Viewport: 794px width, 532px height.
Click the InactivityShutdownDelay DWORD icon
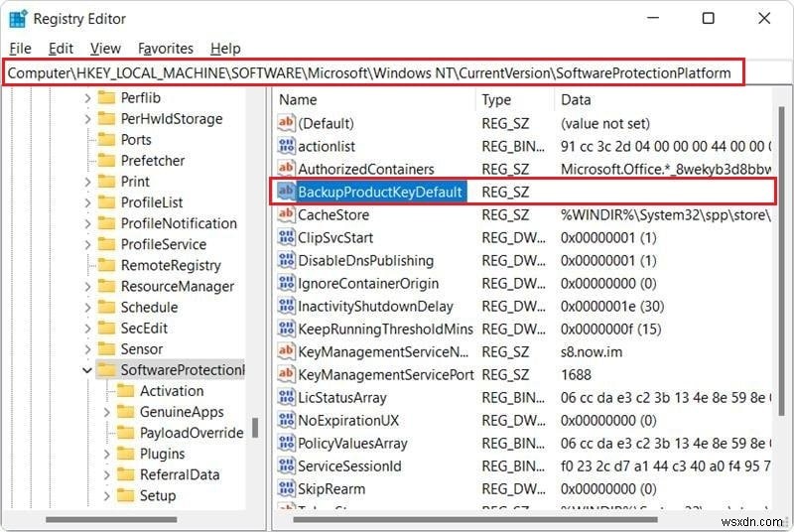(x=286, y=306)
